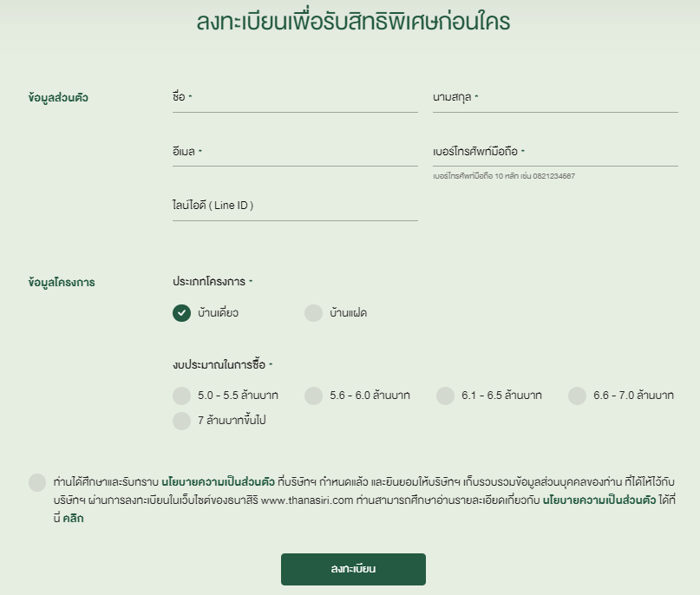
Task: Choose budget 5.0 - 5.5 ล้านบาท
Action: pyautogui.click(x=181, y=396)
